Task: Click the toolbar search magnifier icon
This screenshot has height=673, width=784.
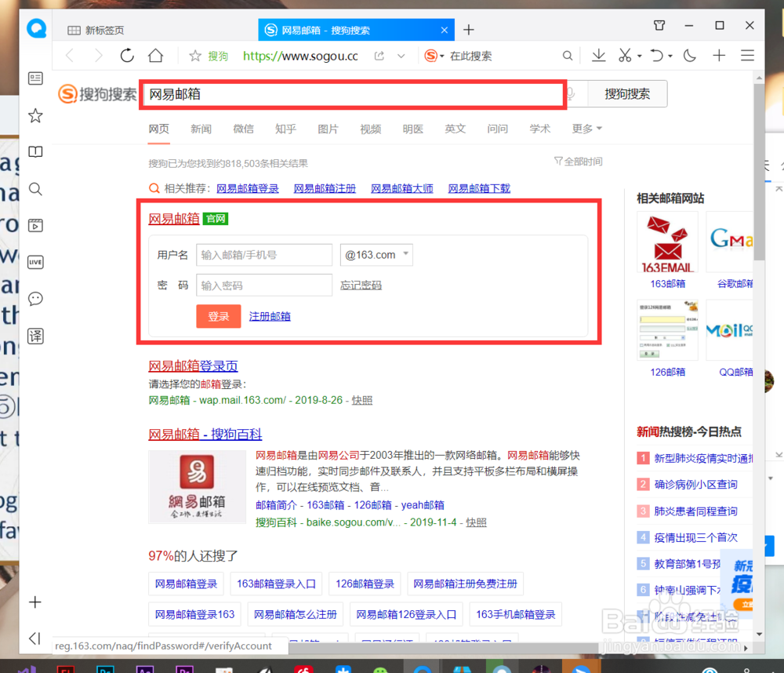Action: point(567,56)
